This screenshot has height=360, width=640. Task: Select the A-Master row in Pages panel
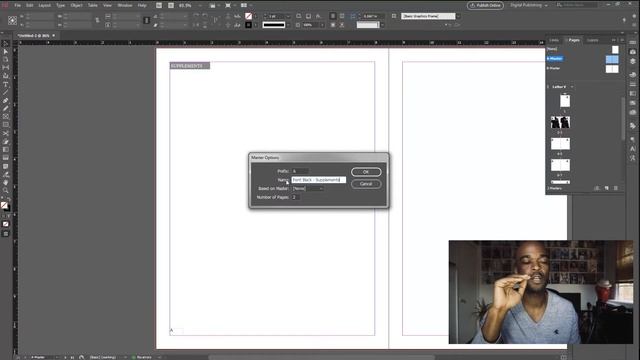coord(583,59)
